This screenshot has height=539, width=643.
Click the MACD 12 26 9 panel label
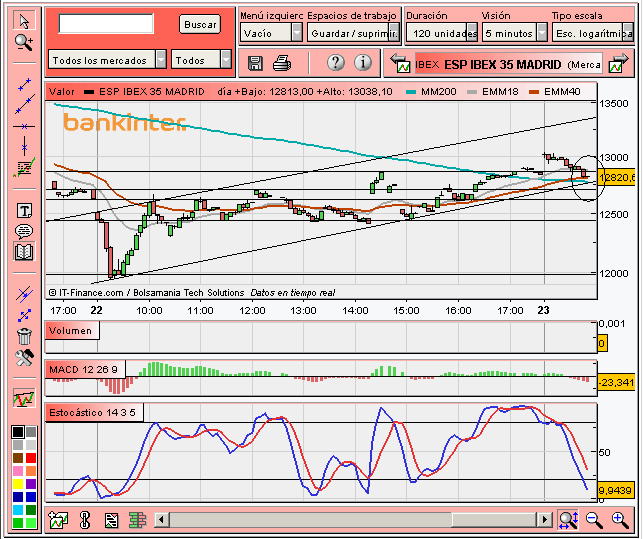(84, 370)
